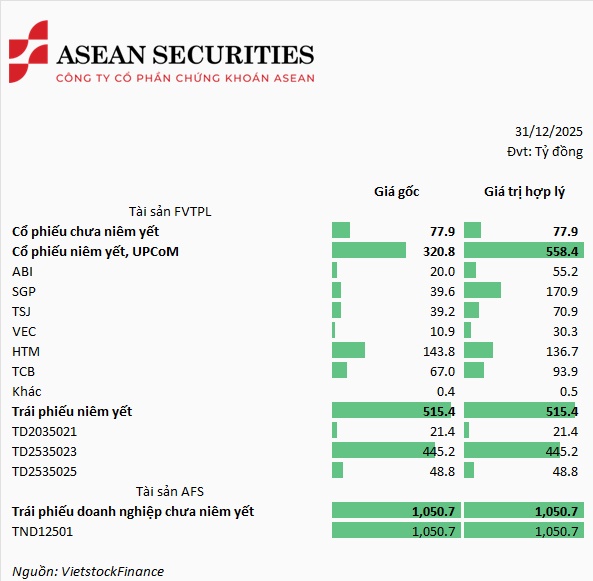The height and width of the screenshot is (581, 593).
Task: Click the red ASEAN Securities logo icon
Action: click(x=28, y=51)
